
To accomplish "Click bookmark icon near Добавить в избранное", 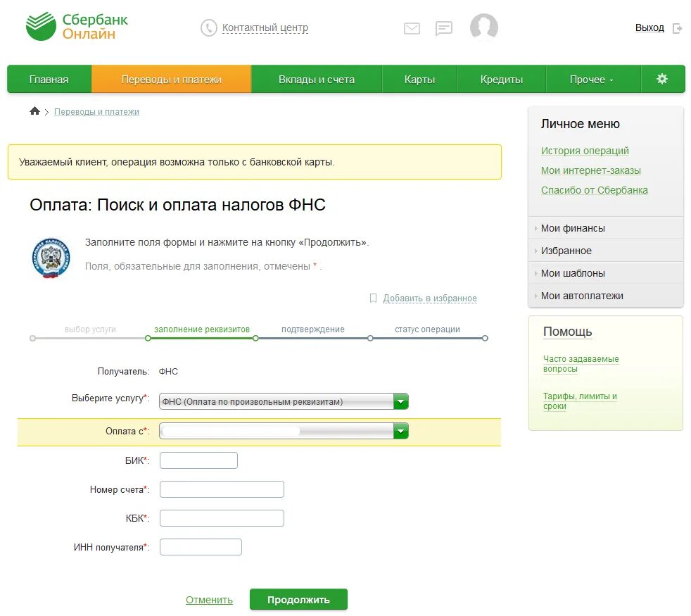I will pyautogui.click(x=373, y=298).
